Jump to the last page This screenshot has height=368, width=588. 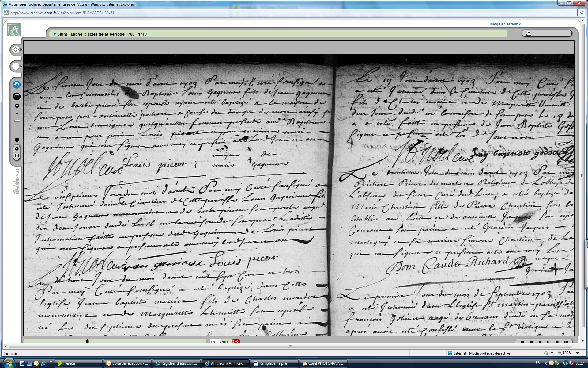[566, 342]
